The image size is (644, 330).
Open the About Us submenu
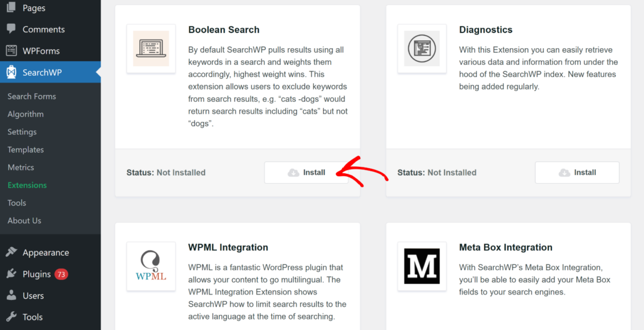(x=24, y=221)
